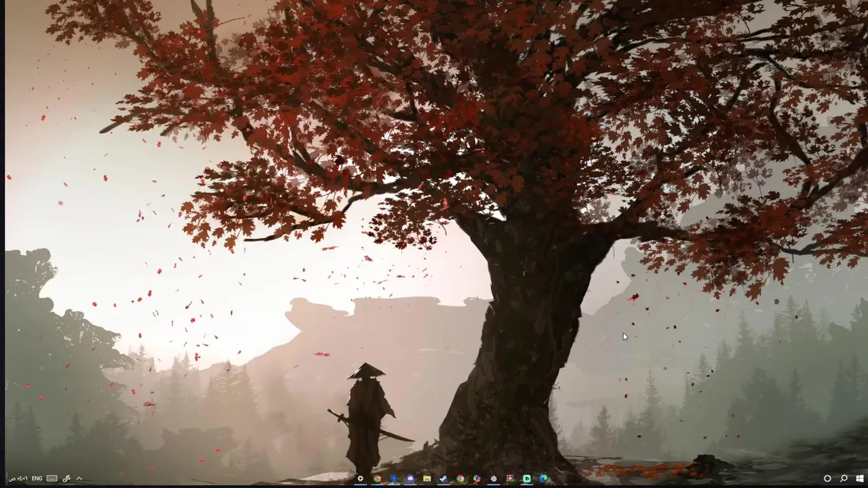The image size is (868, 488).
Task: Open the Chrome icon beside the Settings gear
Action: 377,479
